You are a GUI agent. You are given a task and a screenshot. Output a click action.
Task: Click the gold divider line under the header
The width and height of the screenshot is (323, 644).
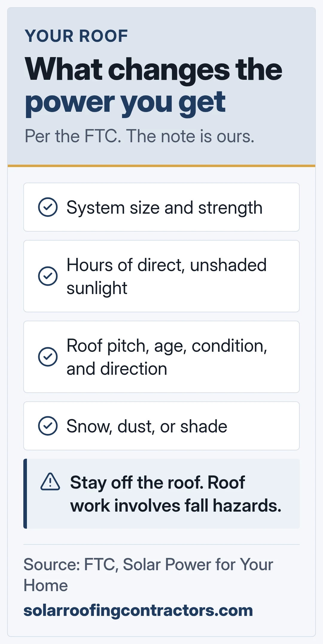click(161, 166)
